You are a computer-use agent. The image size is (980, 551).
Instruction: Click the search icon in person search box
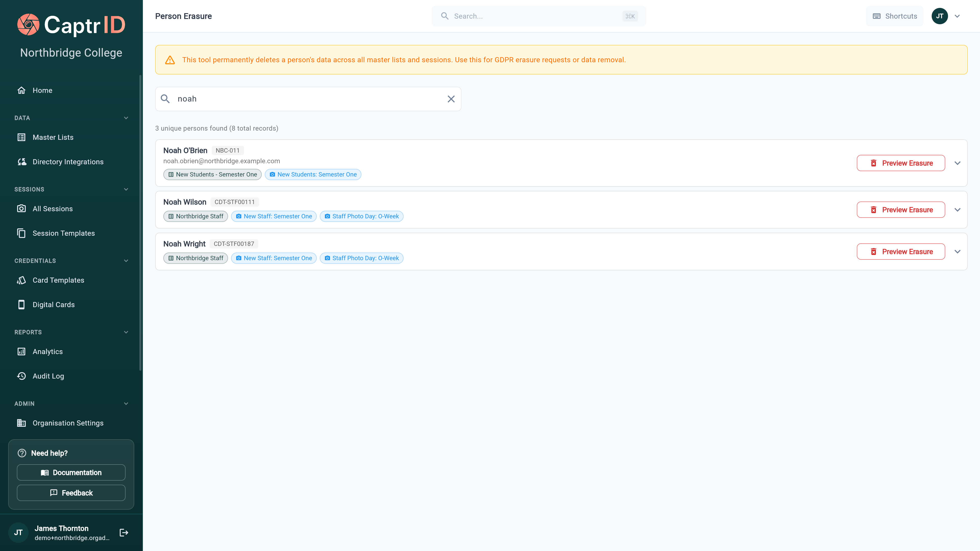coord(165,99)
